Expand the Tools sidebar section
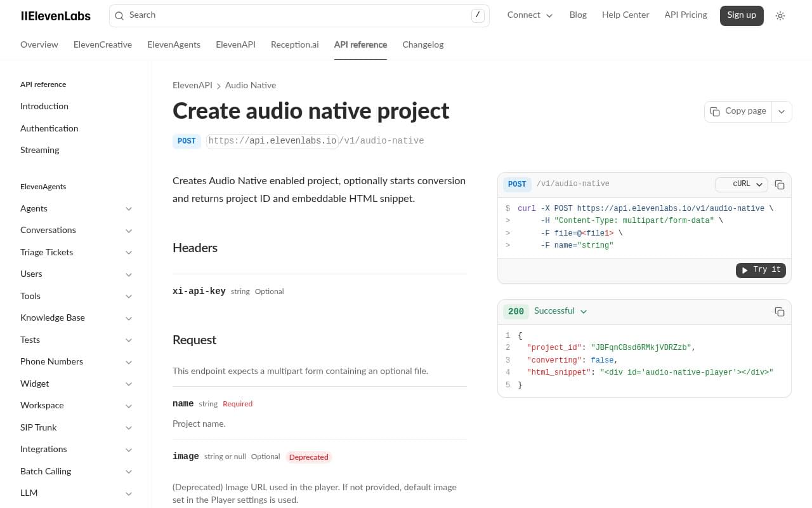Screen dimensions: 812x508 tap(77, 297)
